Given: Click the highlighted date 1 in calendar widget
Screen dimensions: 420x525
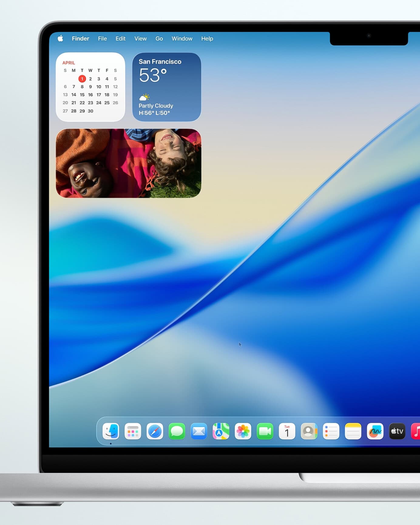Looking at the screenshot, I should 82,79.
